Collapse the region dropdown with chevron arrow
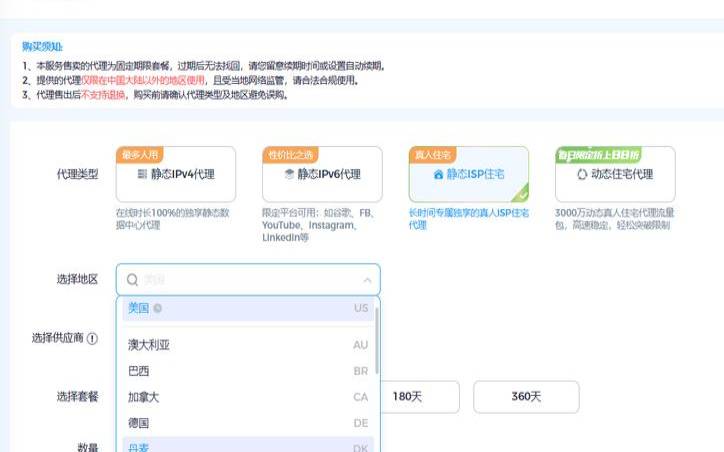724x452 pixels. 367,280
